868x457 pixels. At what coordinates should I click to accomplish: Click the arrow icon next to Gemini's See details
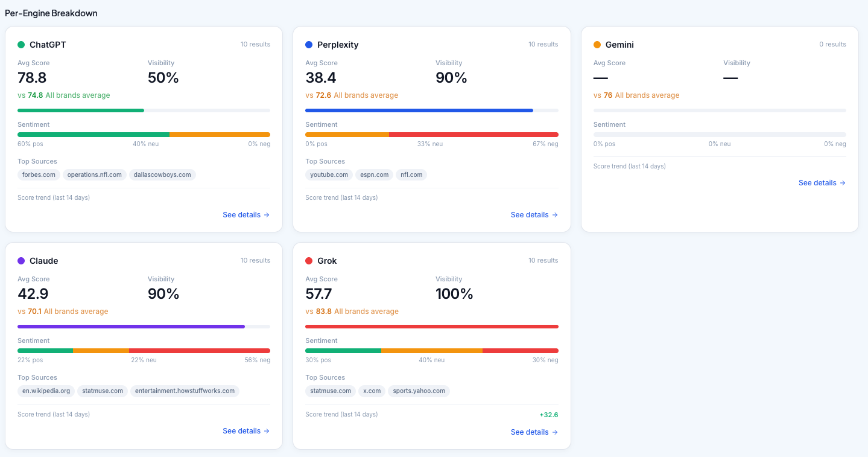point(843,183)
